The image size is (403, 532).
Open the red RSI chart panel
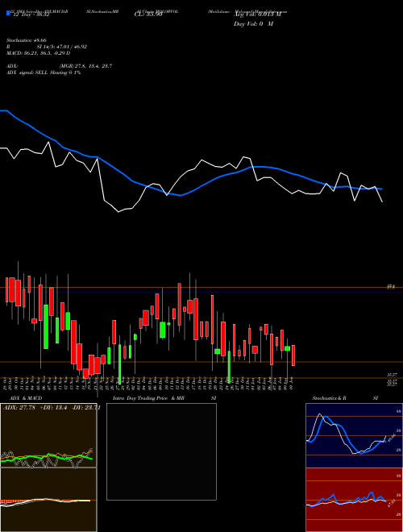(x=354, y=500)
